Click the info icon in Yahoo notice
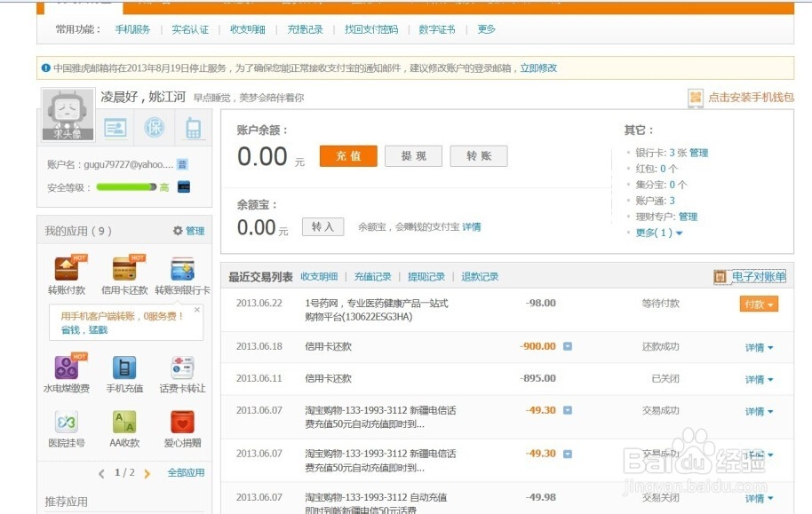Image resolution: width=812 pixels, height=514 pixels. [x=46, y=67]
